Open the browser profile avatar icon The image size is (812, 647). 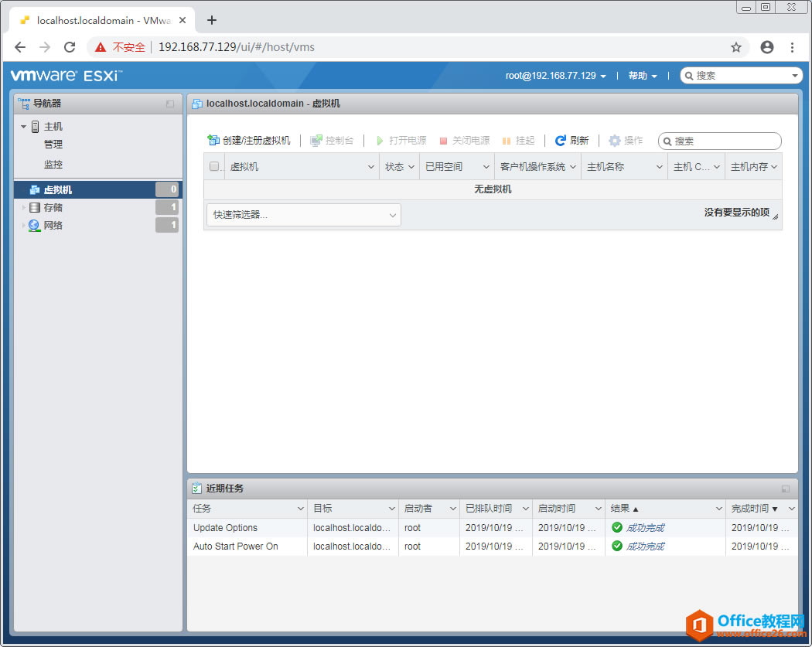pyautogui.click(x=767, y=47)
